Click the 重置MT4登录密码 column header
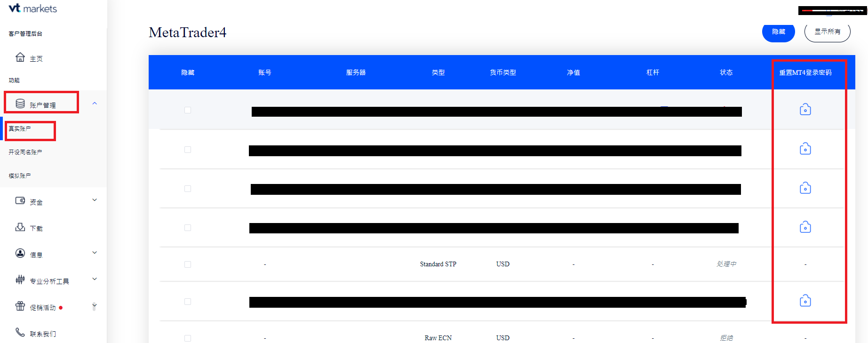Screen dimensions: 868x343 click(x=805, y=72)
